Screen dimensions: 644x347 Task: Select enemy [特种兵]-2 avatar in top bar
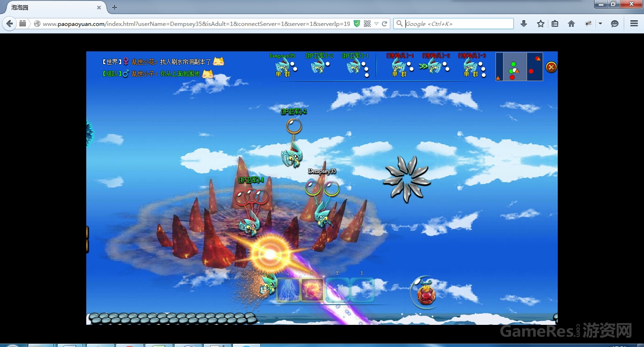tap(435, 66)
